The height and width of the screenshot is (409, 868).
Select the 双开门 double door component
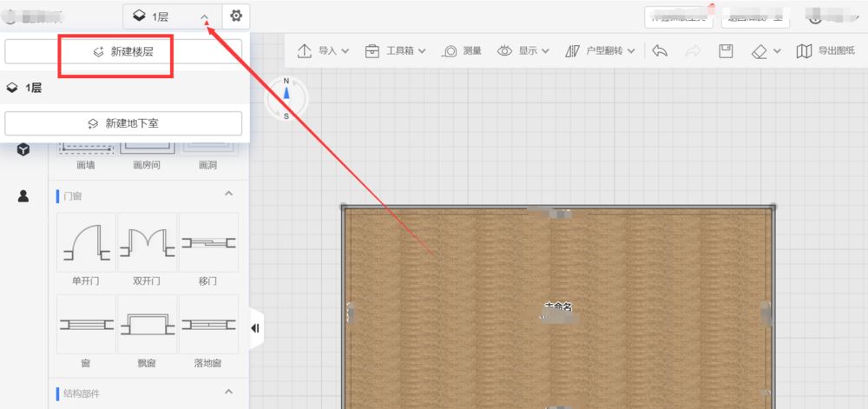click(148, 247)
